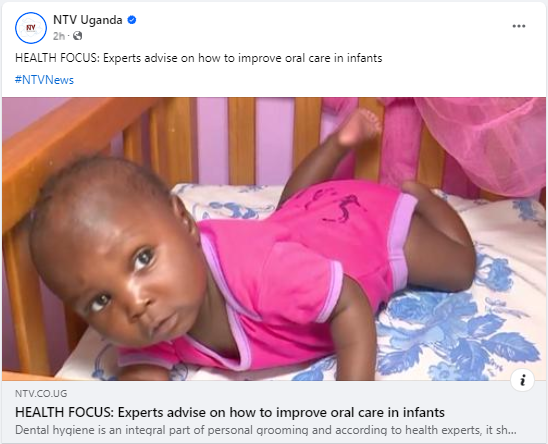The width and height of the screenshot is (548, 444).
Task: Open the NTV Uganda page name
Action: [x=87, y=20]
